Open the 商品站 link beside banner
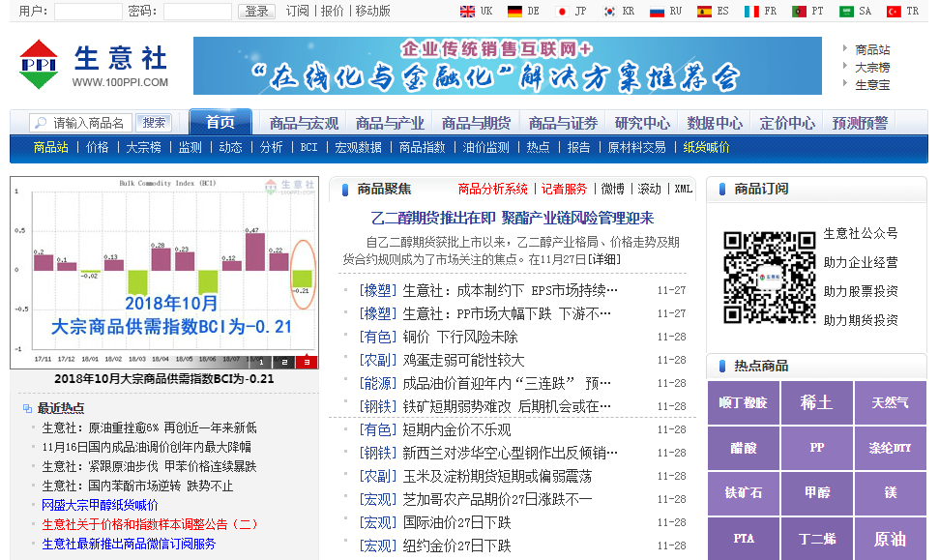939x560 pixels. pos(872,49)
